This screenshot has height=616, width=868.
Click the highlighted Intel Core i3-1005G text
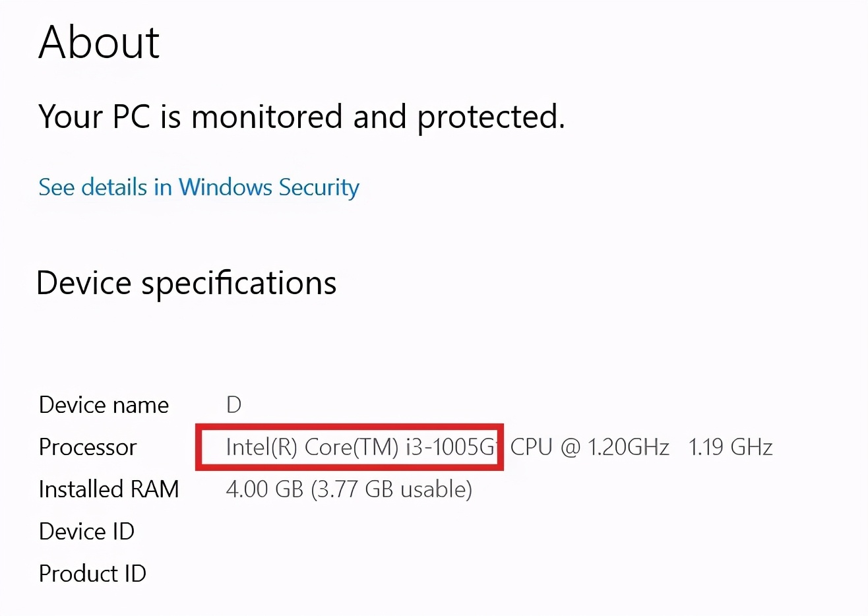pyautogui.click(x=348, y=447)
